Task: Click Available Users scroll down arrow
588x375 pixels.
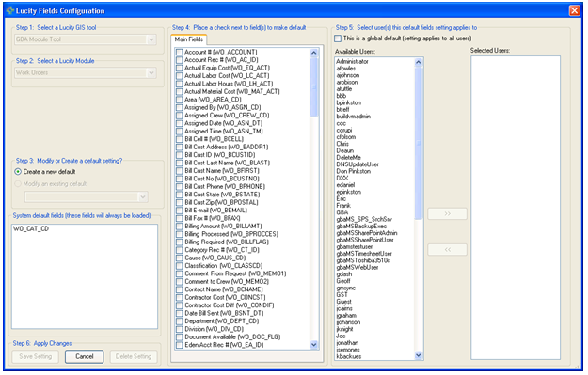Action: [x=419, y=354]
